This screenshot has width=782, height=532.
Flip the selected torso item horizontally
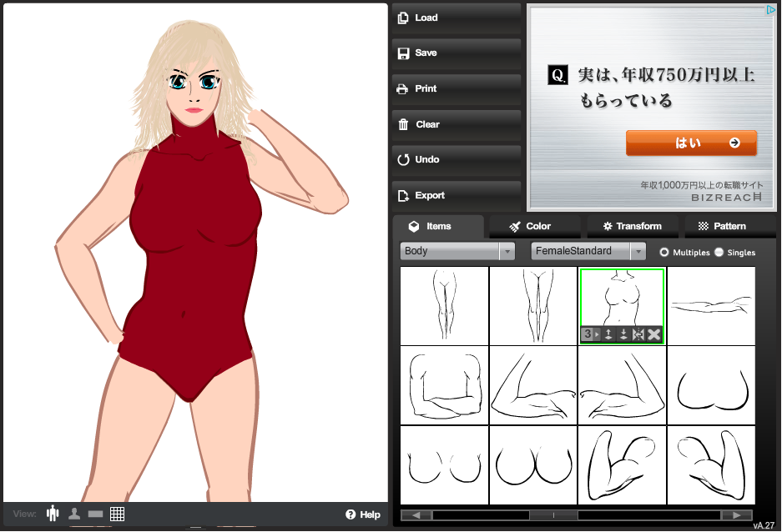click(638, 334)
